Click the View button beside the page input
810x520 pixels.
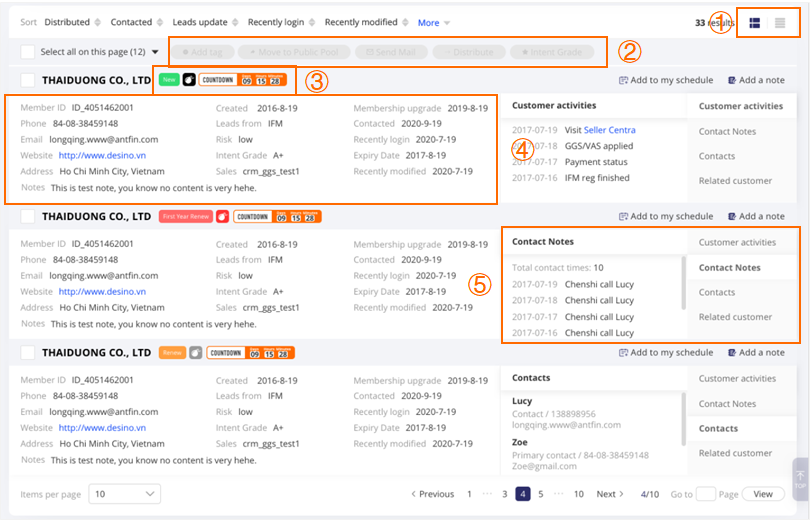pos(763,494)
